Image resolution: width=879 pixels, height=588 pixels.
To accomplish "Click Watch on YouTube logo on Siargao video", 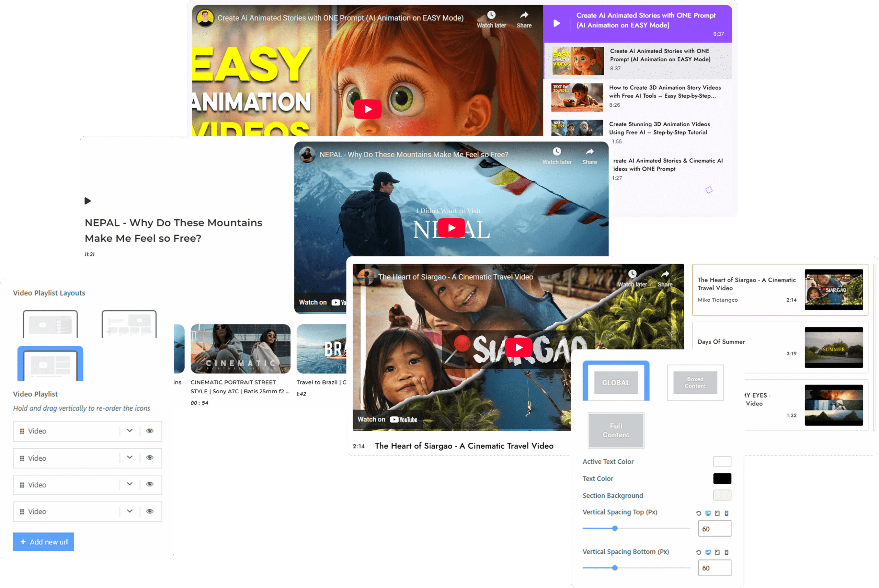I will tap(403, 419).
